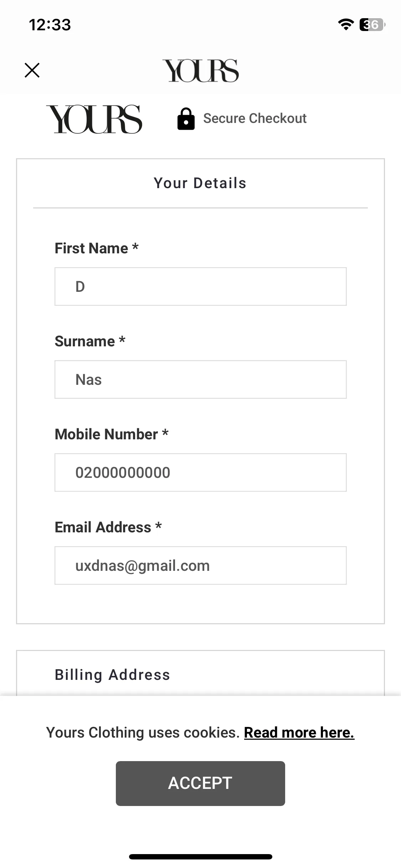Tap the Secure Checkout text label

pyautogui.click(x=255, y=118)
